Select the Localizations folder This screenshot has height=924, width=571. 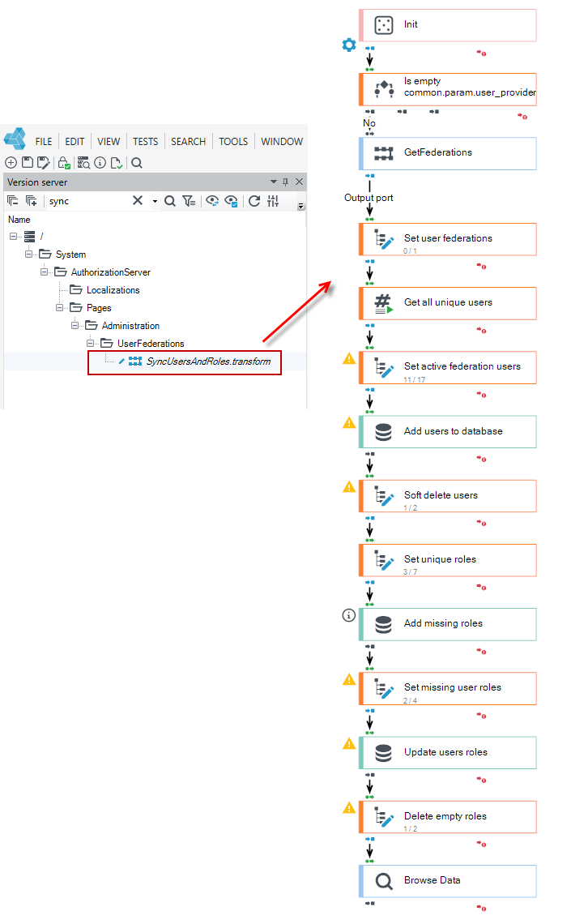pos(113,290)
